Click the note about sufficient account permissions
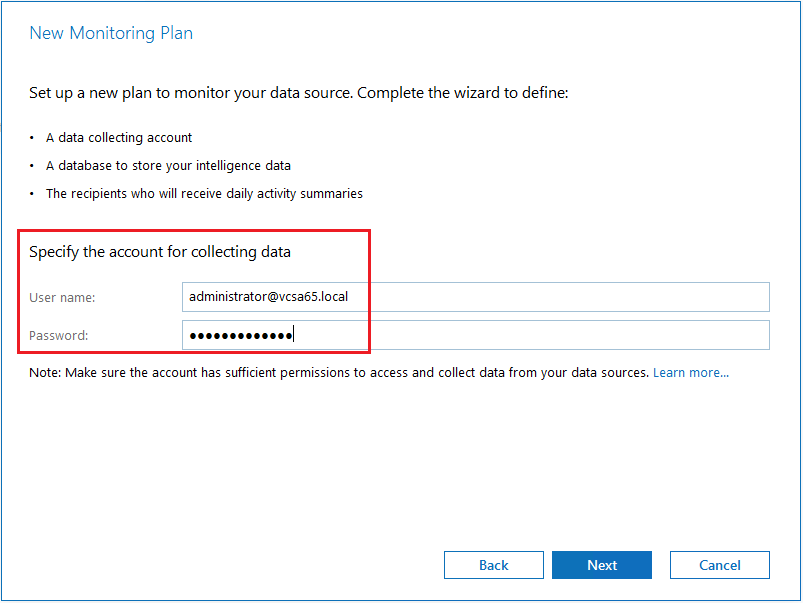Viewport: 803px width, 603px height. tap(340, 372)
